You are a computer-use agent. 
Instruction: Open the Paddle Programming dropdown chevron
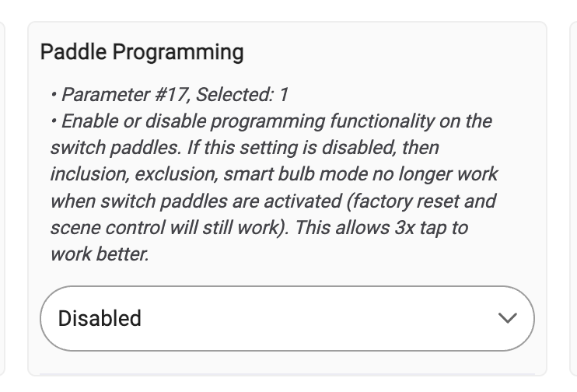[508, 318]
